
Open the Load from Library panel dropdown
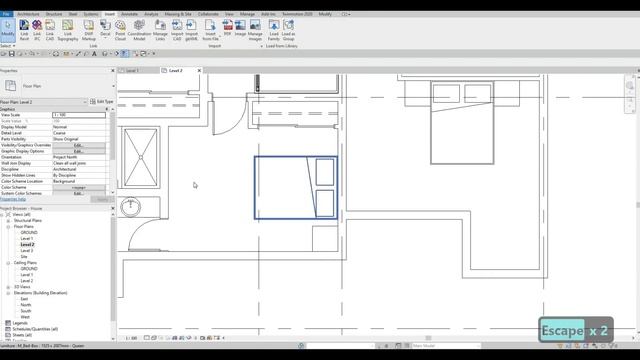(282, 46)
